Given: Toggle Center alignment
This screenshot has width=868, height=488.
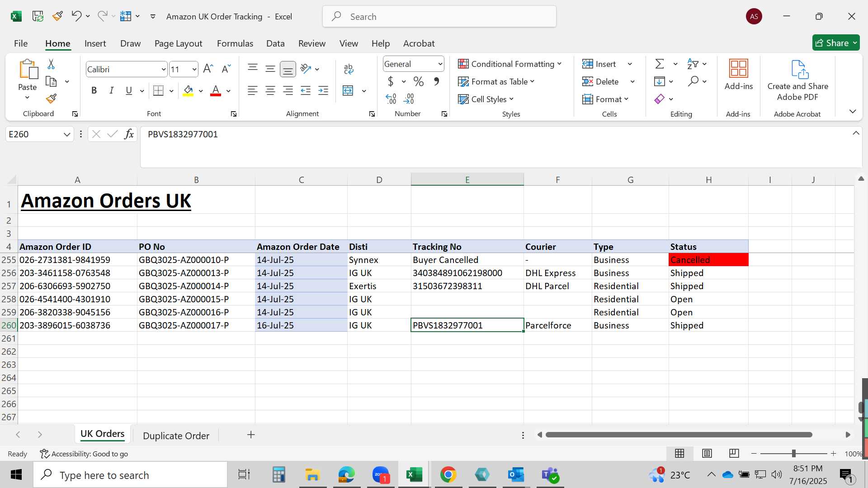Looking at the screenshot, I should click(x=270, y=90).
